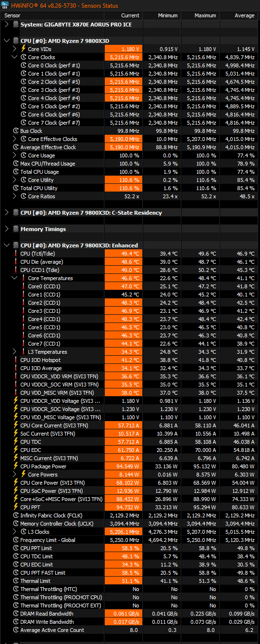Expand the L3 Clocks group
Image resolution: width=260 pixels, height=644 pixels.
14,532
